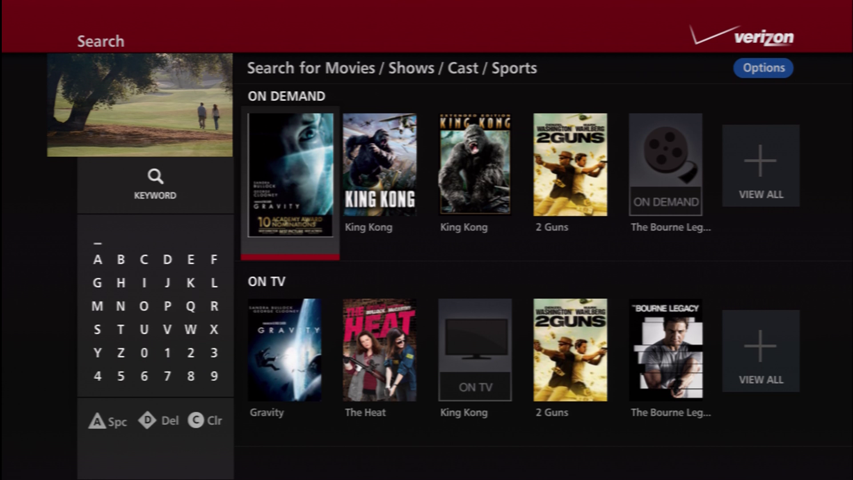Click the ON DEMAND section heading

(286, 96)
